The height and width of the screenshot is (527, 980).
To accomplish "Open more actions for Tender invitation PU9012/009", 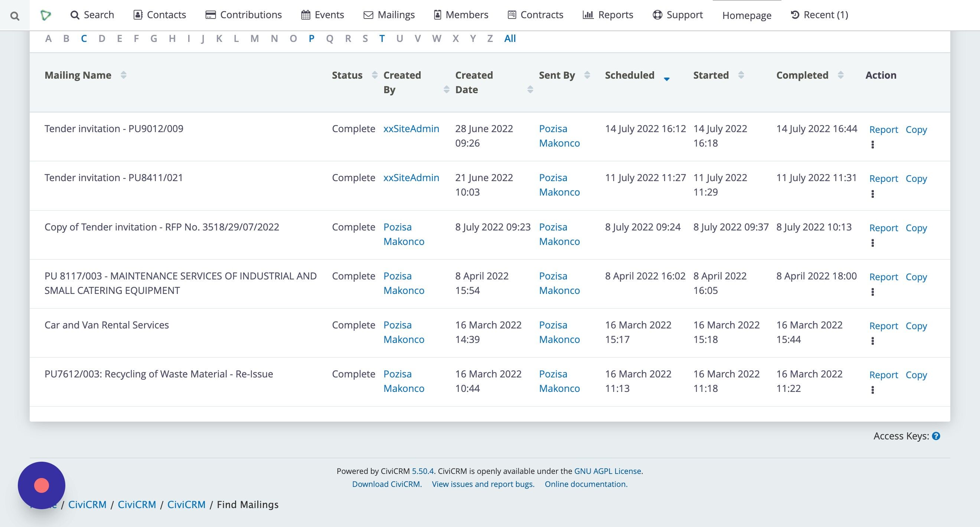I will [873, 144].
